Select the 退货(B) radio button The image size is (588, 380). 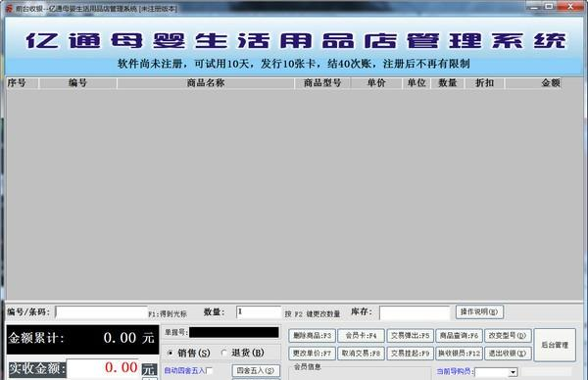(223, 353)
